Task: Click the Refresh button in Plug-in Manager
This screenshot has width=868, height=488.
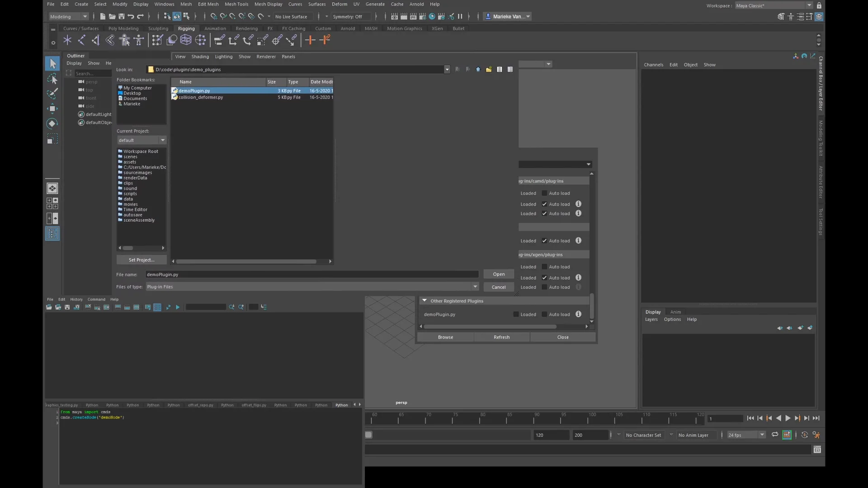Action: [501, 338]
